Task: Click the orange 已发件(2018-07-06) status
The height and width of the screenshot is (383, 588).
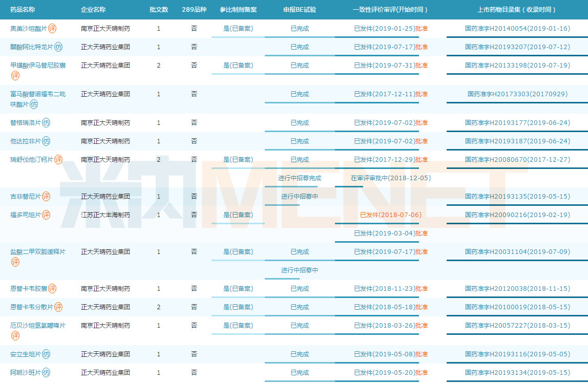Action: (x=390, y=215)
